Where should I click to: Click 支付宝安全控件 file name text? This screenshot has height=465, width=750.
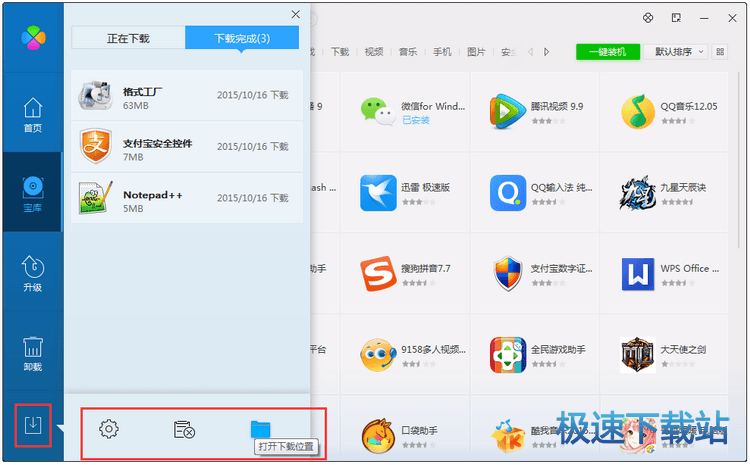point(157,144)
